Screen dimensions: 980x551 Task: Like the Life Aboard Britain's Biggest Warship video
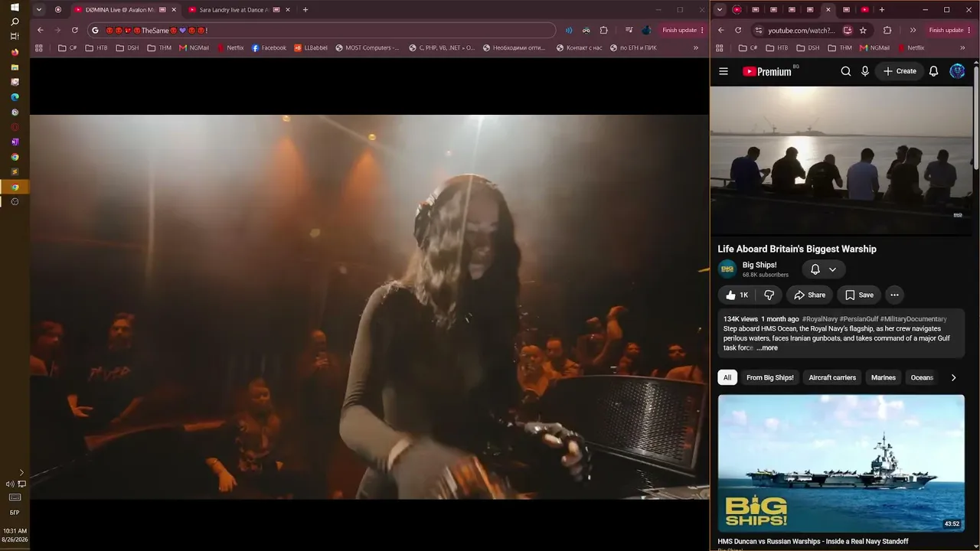737,295
